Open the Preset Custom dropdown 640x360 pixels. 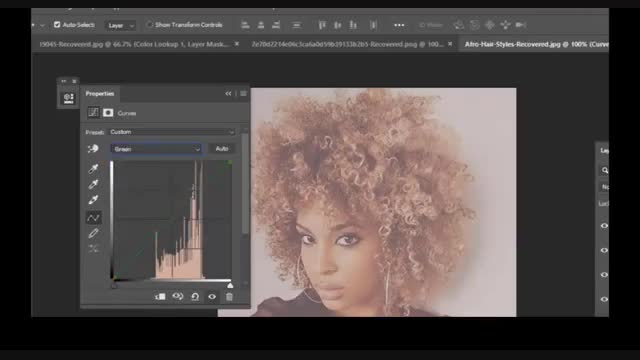[172, 132]
